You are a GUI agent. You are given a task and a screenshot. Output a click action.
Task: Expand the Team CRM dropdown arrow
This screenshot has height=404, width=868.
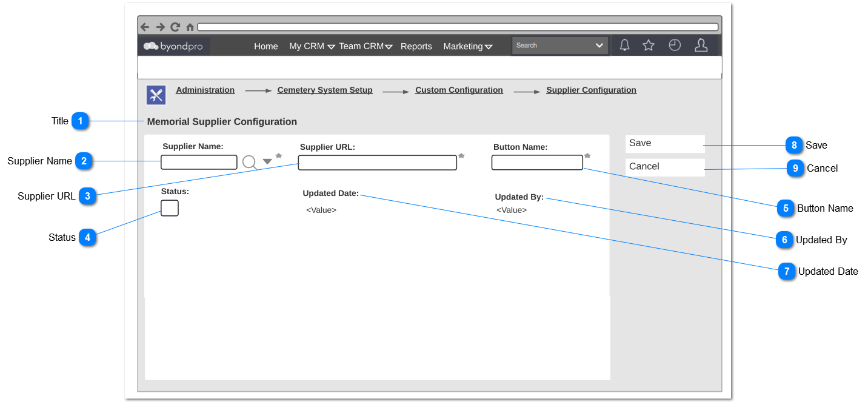[389, 47]
